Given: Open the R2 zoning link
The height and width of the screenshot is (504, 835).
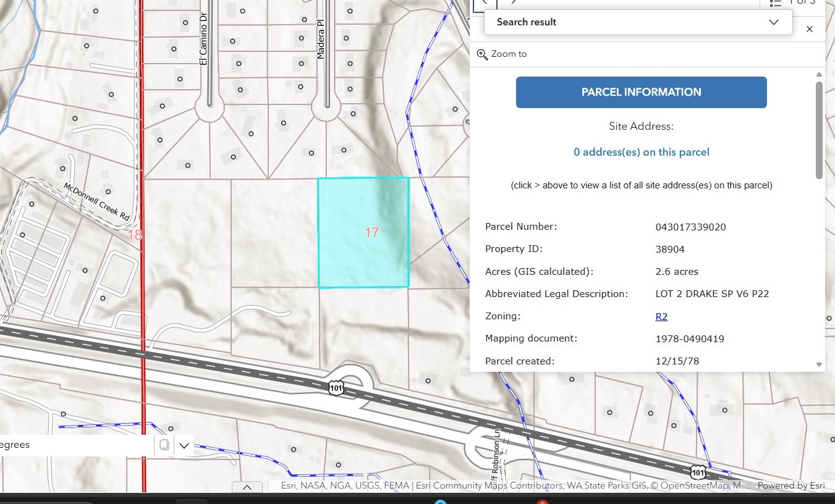Looking at the screenshot, I should point(661,317).
